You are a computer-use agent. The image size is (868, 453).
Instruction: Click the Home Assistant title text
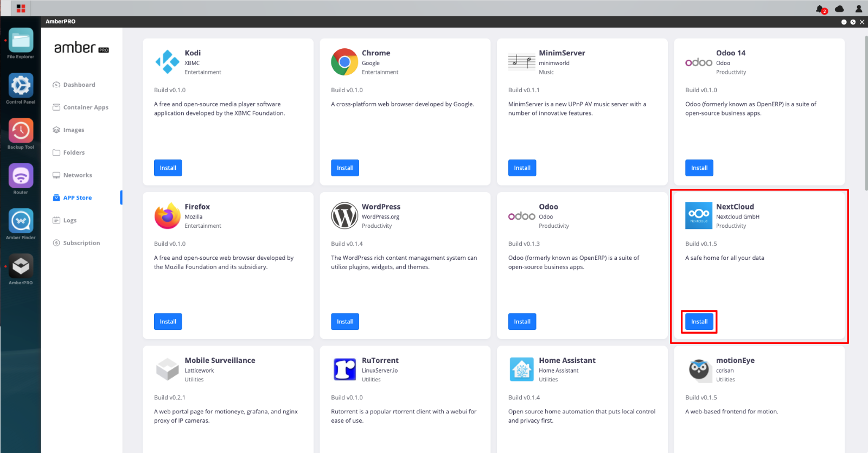tap(567, 361)
